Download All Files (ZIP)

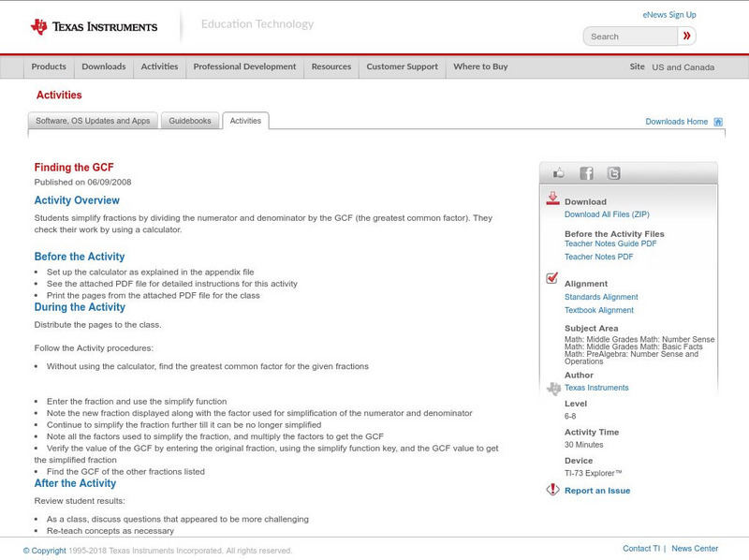(607, 214)
